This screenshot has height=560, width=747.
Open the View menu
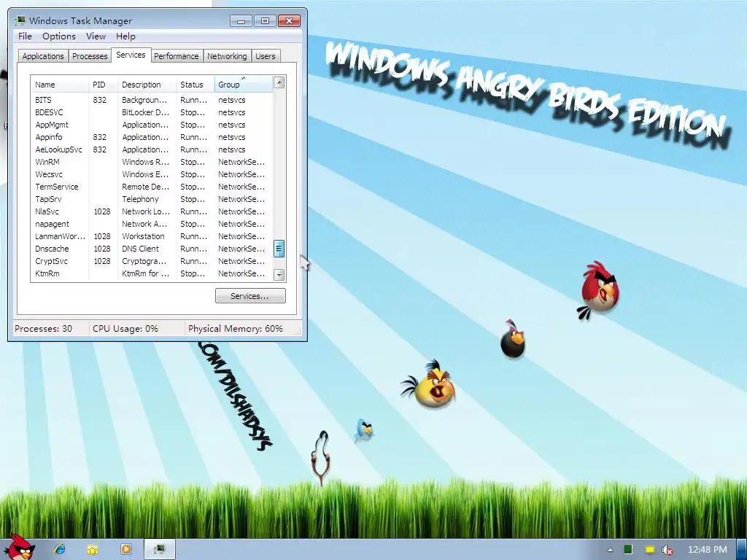point(96,36)
